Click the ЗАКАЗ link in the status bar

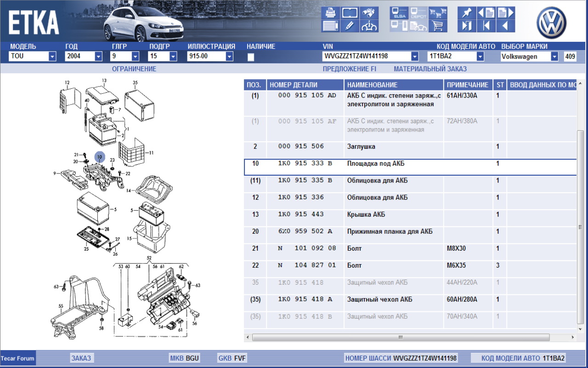tap(81, 358)
